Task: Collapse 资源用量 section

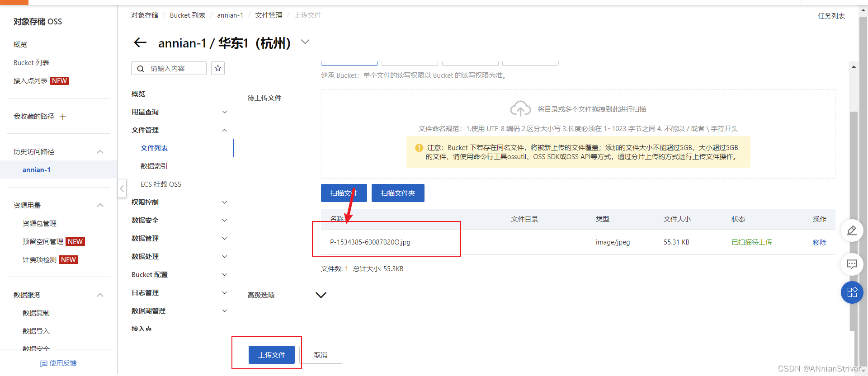Action: point(100,205)
